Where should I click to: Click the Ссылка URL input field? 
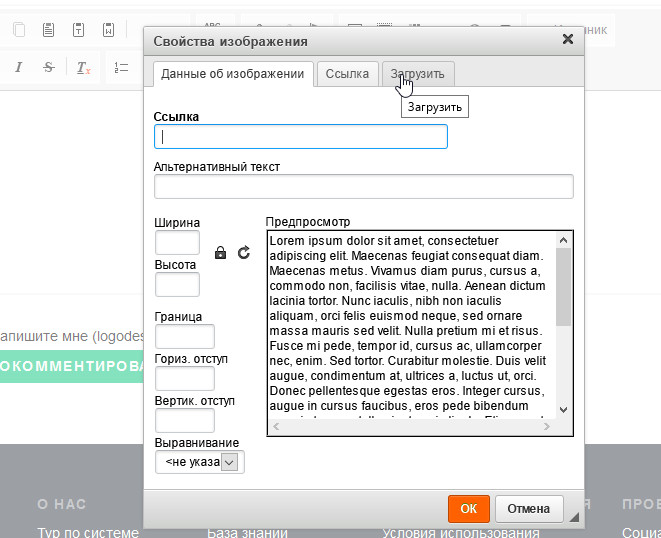[x=300, y=137]
